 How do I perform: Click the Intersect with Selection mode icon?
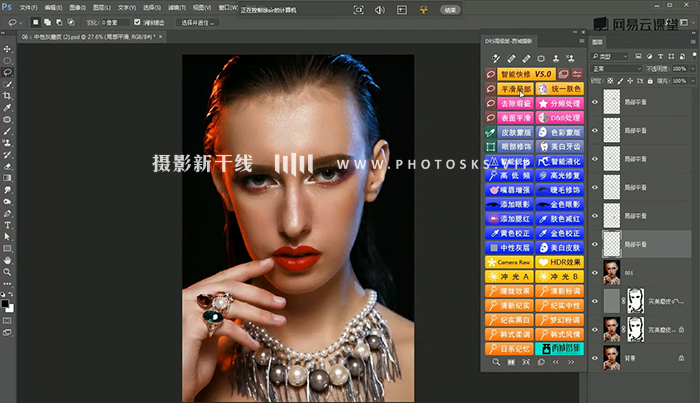pyautogui.click(x=71, y=22)
